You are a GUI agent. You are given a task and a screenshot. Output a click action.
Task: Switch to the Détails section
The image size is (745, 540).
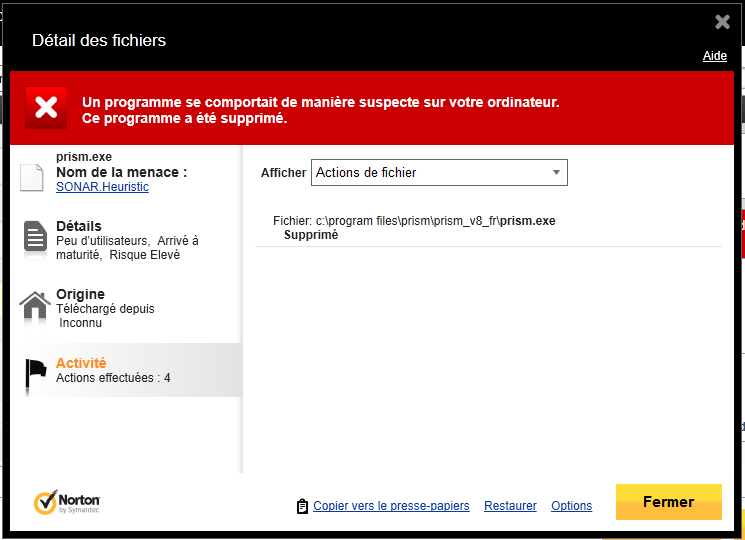125,240
